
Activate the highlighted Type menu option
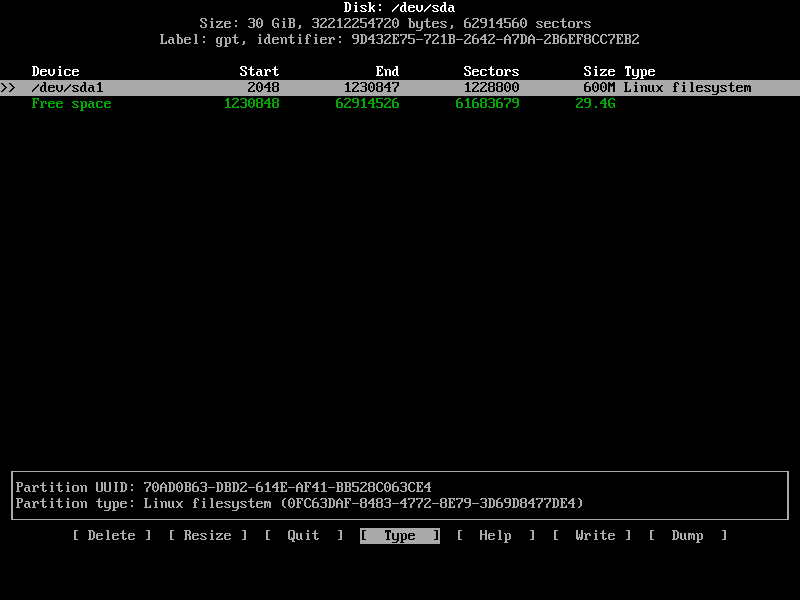pyautogui.click(x=399, y=535)
